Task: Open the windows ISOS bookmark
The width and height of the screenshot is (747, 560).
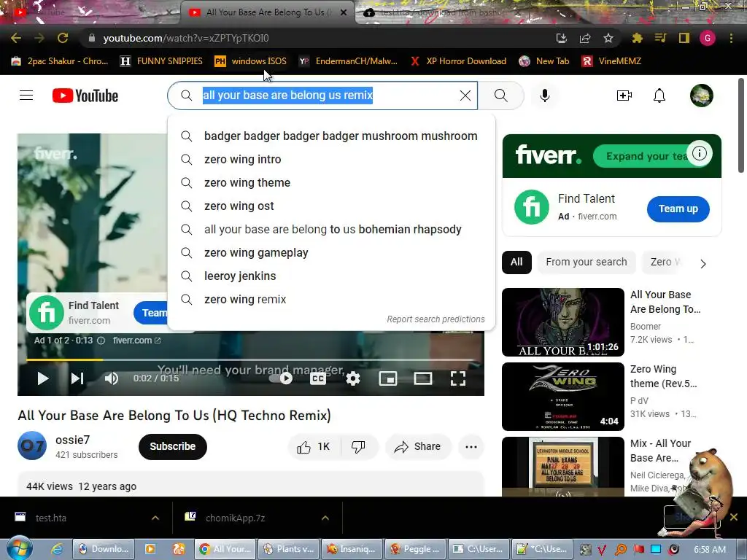Action: (251, 61)
